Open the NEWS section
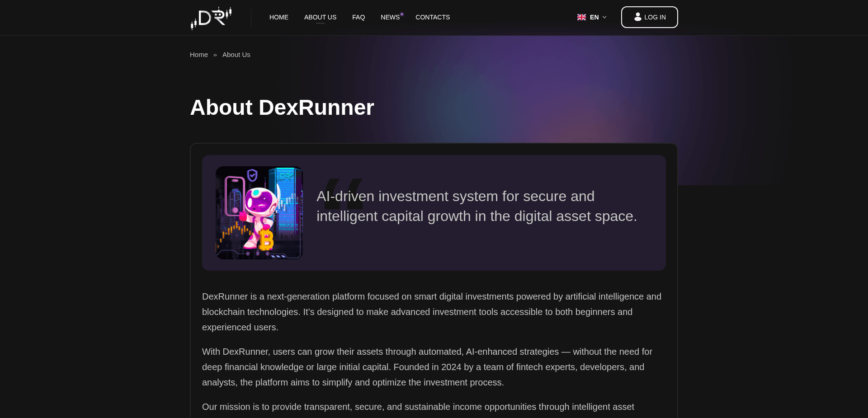This screenshot has width=868, height=418. coord(390,17)
